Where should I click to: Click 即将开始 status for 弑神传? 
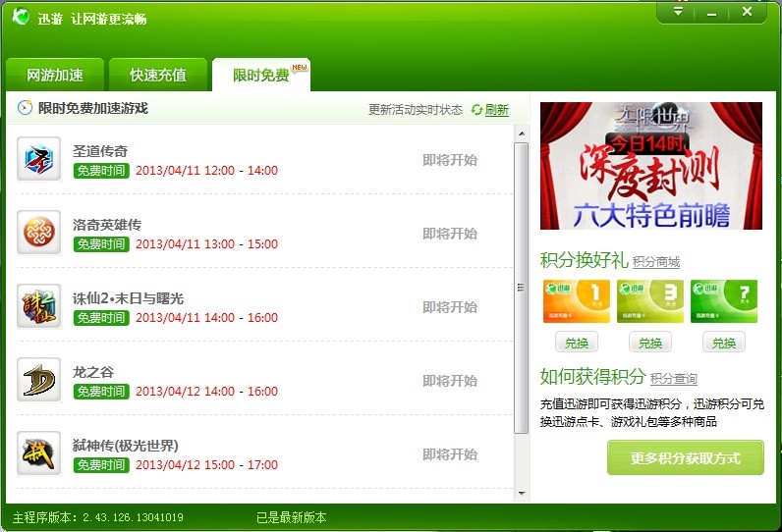(450, 454)
